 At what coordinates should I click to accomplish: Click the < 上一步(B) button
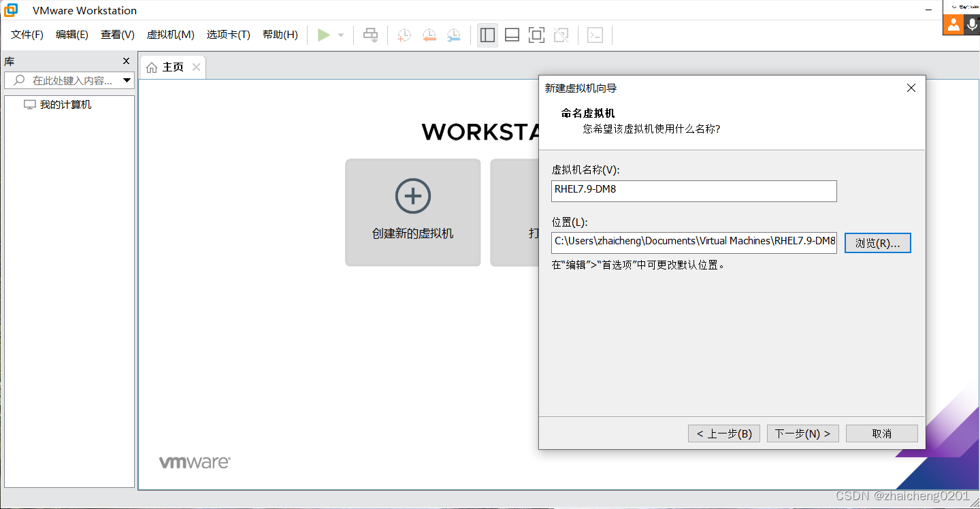pyautogui.click(x=724, y=433)
